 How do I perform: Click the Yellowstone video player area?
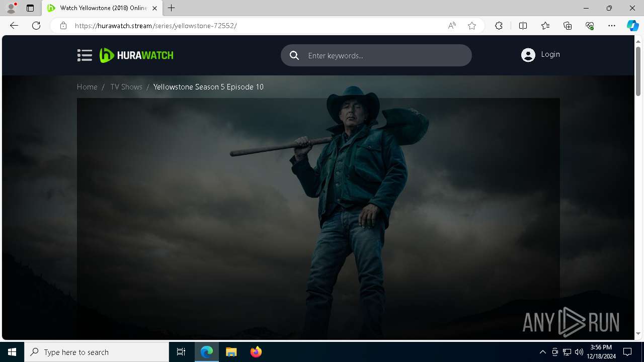click(x=318, y=219)
